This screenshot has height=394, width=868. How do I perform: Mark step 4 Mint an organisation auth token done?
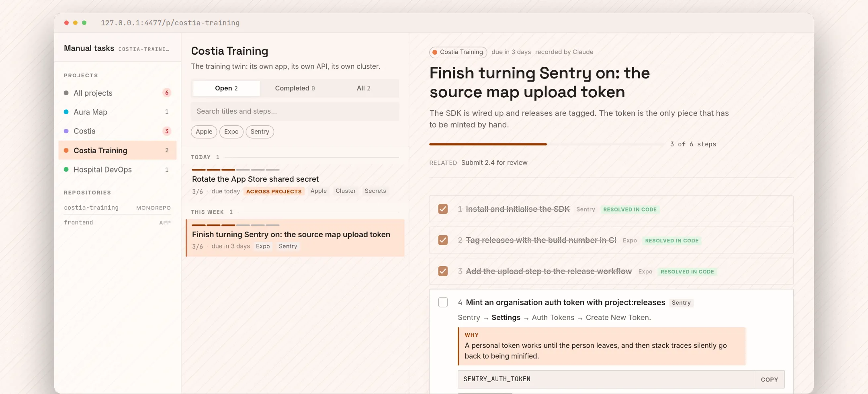tap(443, 302)
